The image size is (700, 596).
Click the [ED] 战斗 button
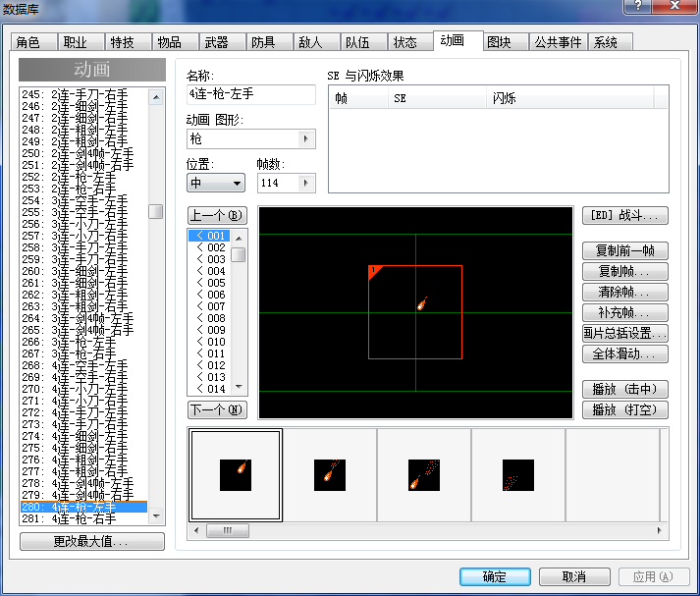point(625,216)
